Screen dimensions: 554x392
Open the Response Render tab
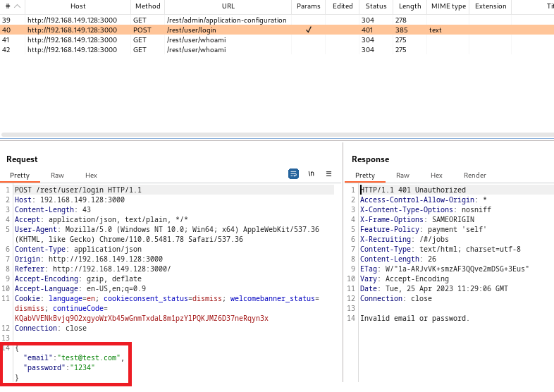click(x=475, y=176)
